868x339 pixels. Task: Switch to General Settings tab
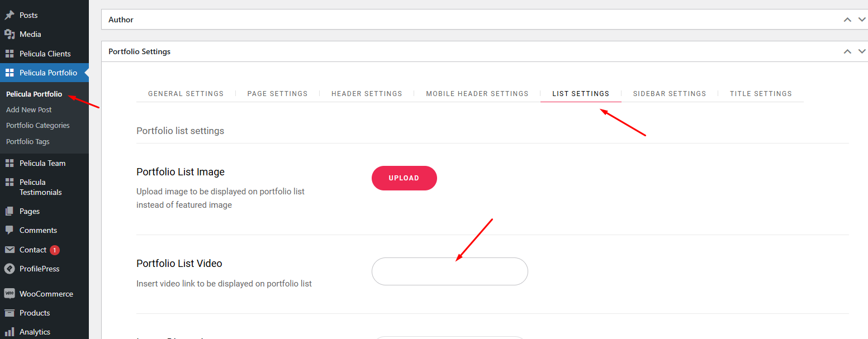186,93
